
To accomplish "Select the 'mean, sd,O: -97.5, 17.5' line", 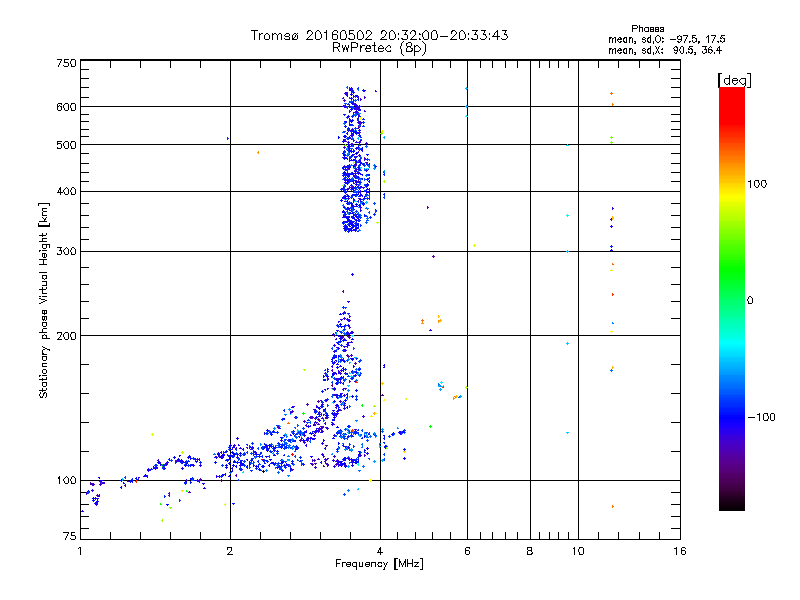I will click(666, 39).
